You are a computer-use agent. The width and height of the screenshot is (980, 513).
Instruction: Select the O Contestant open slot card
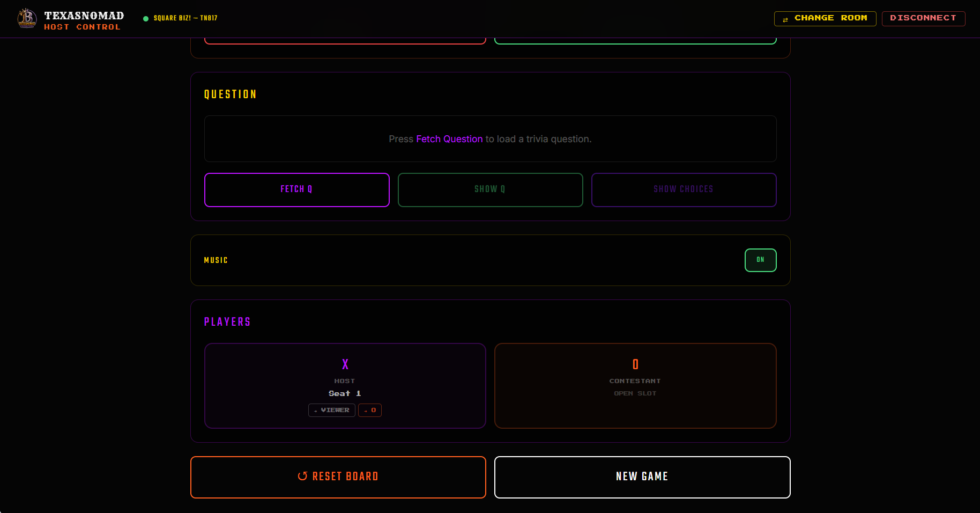click(x=635, y=385)
